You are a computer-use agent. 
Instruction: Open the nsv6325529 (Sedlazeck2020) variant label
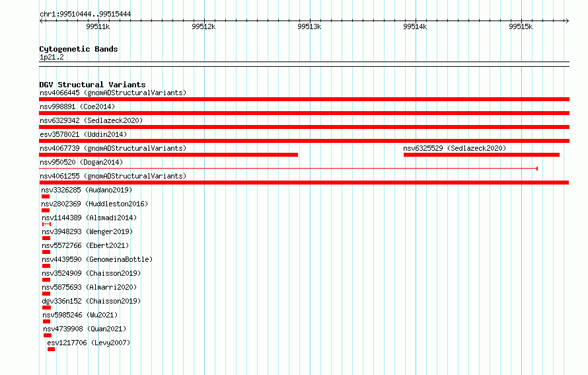click(x=455, y=148)
